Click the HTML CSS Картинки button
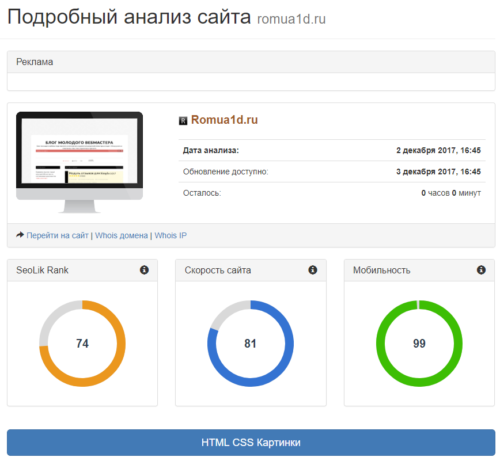This screenshot has height=461, width=500. 251,442
